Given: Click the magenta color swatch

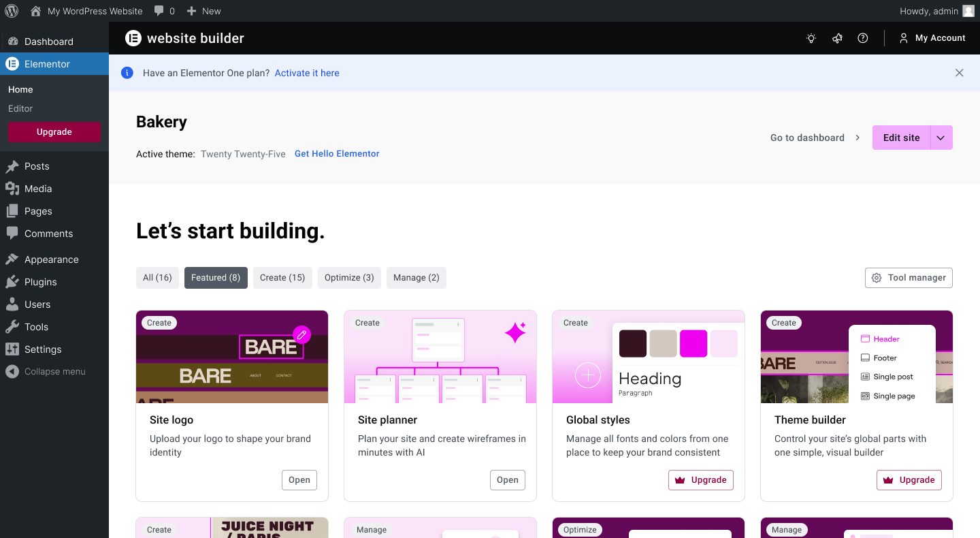Looking at the screenshot, I should pyautogui.click(x=694, y=343).
